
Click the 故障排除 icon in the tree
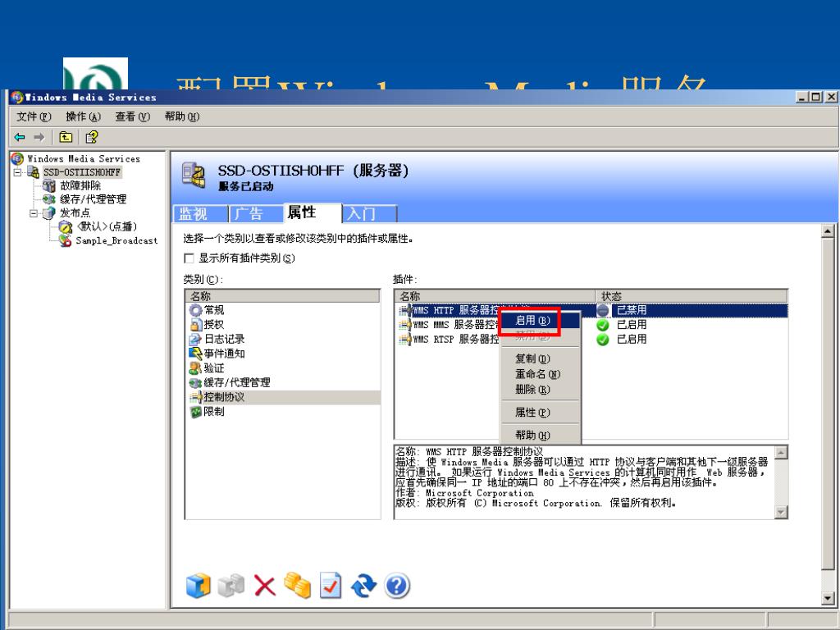(x=48, y=185)
